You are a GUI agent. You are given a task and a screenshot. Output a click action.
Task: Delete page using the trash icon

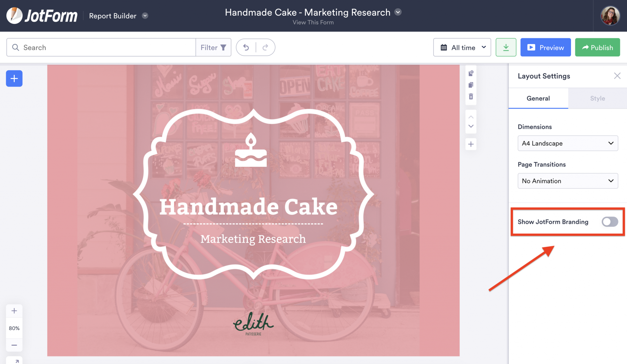click(471, 97)
